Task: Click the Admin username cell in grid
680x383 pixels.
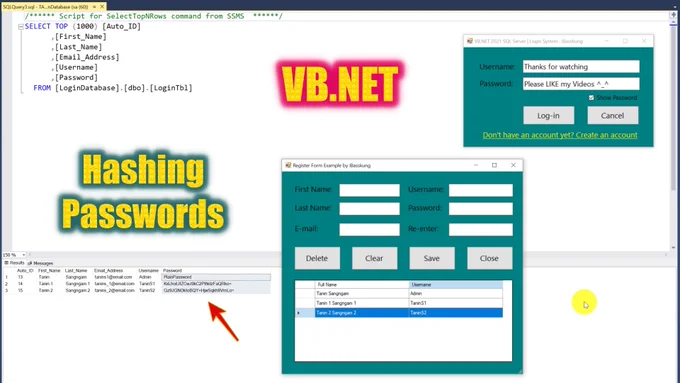Action: pos(456,294)
